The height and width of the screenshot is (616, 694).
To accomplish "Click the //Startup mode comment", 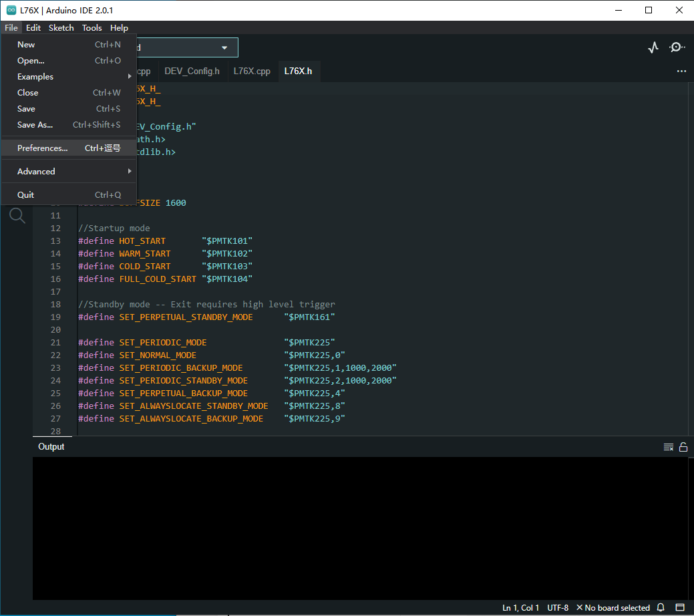I will coord(114,228).
